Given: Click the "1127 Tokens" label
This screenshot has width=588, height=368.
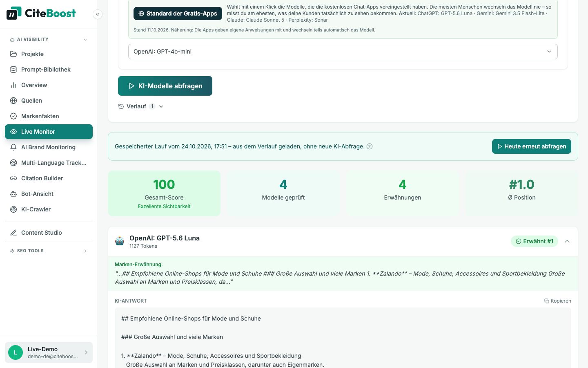Looking at the screenshot, I should [143, 246].
